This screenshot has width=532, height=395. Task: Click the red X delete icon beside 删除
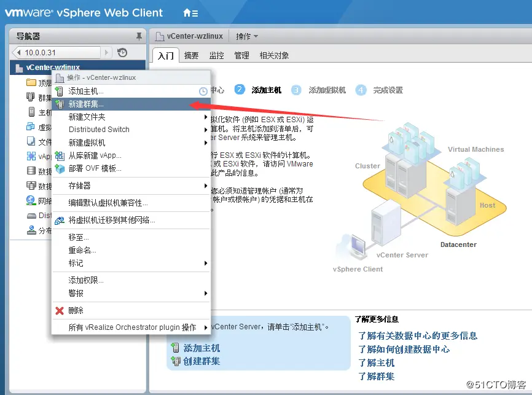60,311
